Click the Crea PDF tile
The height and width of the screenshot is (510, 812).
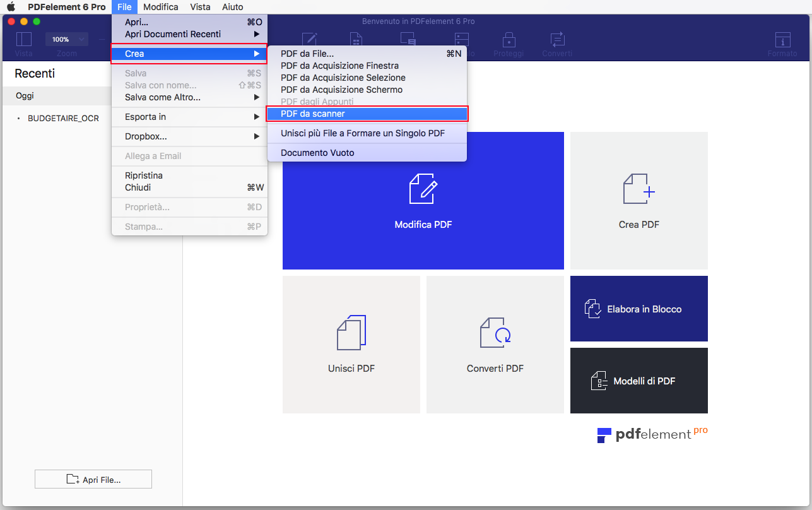(x=639, y=201)
